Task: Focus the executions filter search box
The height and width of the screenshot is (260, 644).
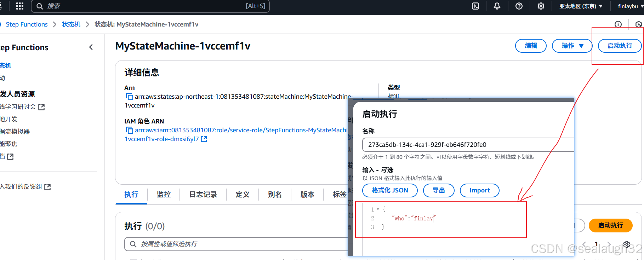Action: pyautogui.click(x=236, y=244)
